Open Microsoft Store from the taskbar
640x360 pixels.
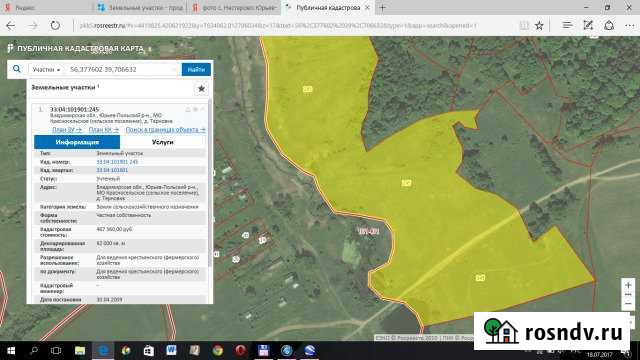(149, 351)
